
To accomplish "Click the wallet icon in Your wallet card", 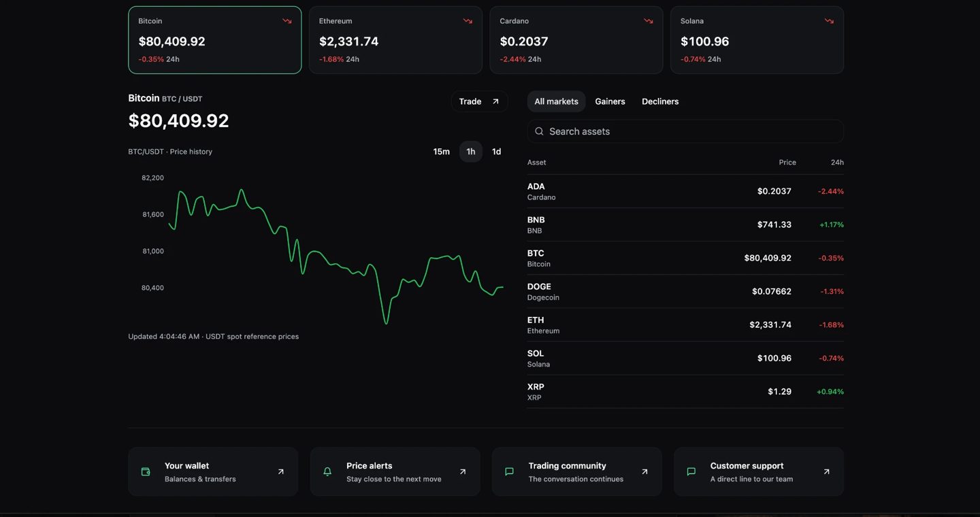I will [146, 471].
